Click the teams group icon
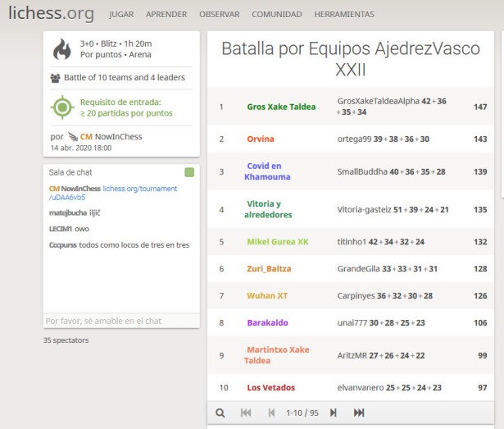This screenshot has height=429, width=504. (55, 79)
